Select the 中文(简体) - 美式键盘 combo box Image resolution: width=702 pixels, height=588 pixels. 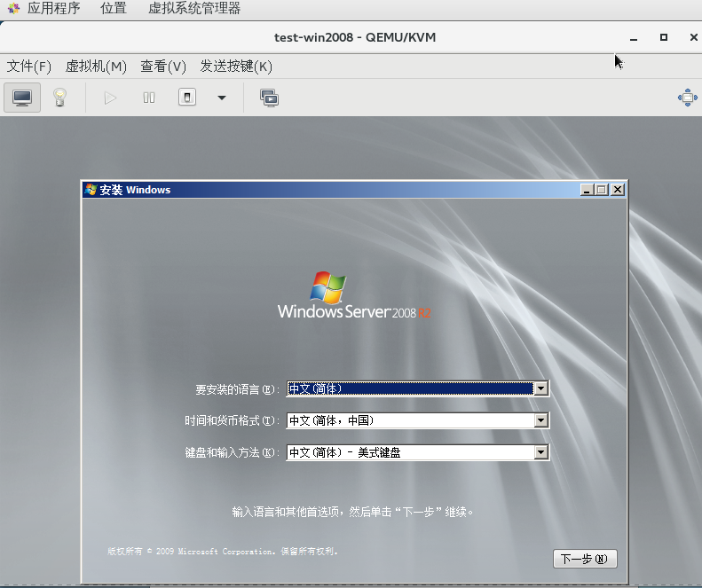coord(418,452)
